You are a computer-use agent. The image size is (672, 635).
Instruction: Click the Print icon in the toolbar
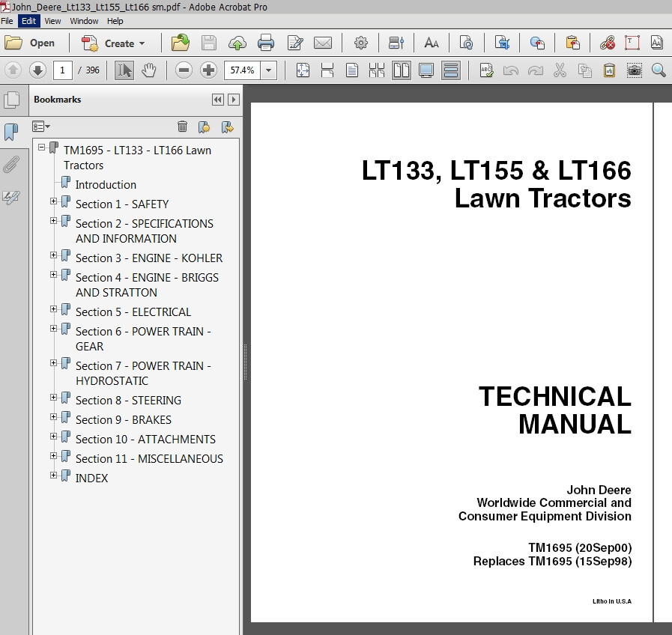[x=265, y=43]
